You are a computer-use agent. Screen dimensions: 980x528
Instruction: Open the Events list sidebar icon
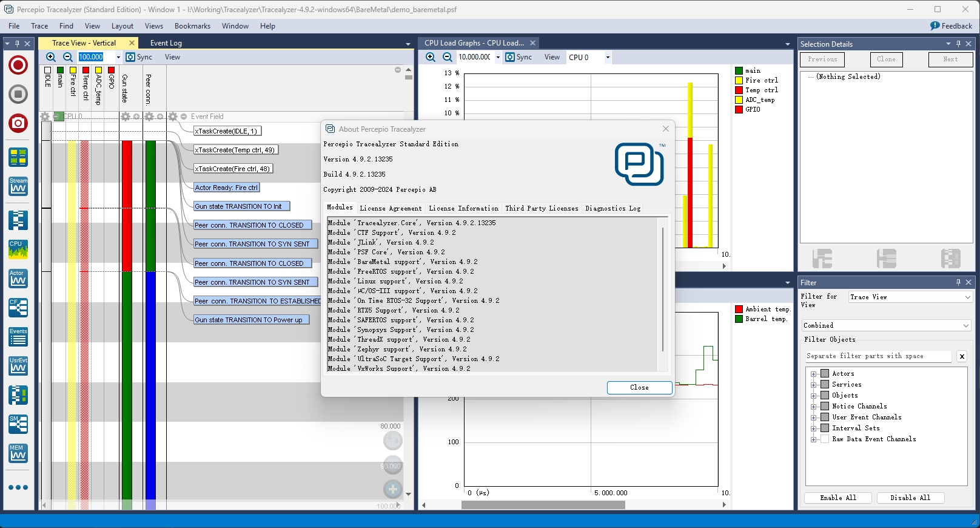click(18, 337)
